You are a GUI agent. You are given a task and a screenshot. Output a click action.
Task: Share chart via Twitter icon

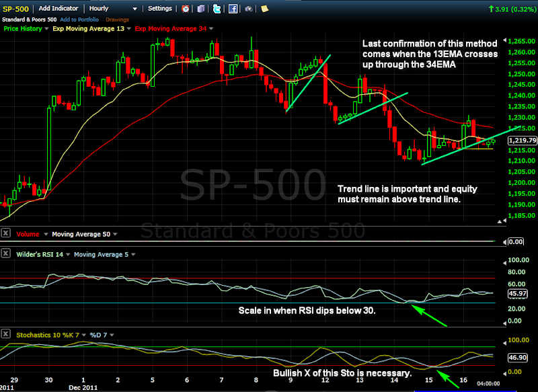[x=217, y=9]
